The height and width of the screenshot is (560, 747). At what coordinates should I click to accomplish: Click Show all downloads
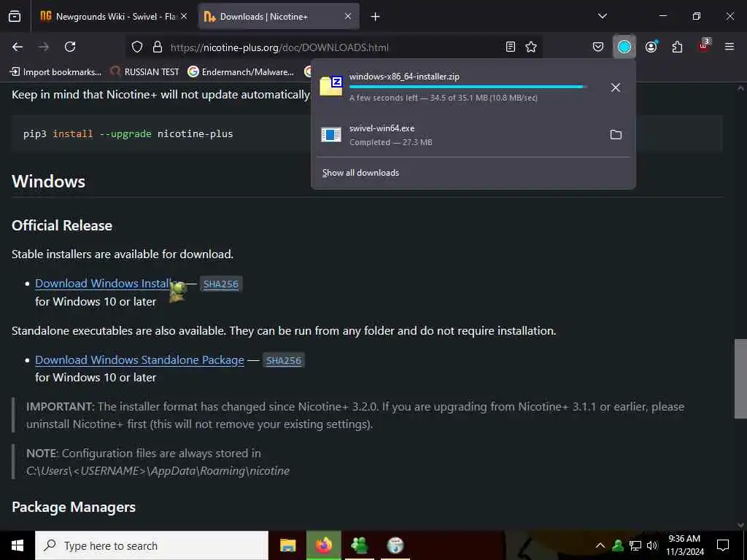point(360,173)
